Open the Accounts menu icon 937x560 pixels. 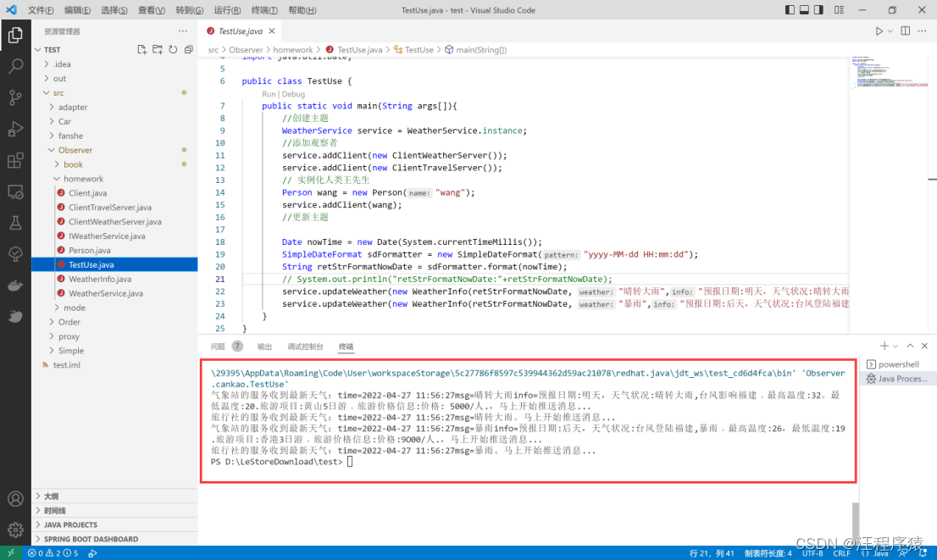click(15, 498)
